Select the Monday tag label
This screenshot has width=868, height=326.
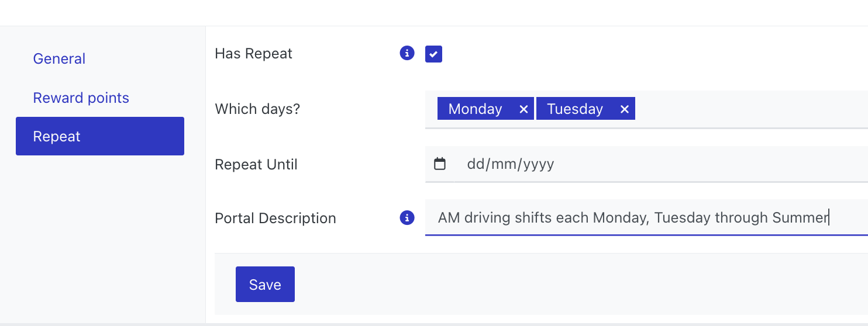[475, 109]
